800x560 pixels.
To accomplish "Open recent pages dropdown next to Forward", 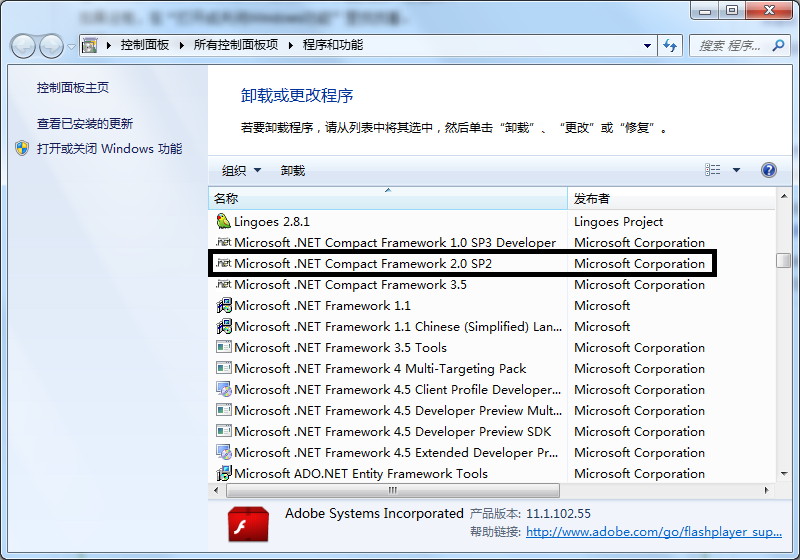I will point(71,46).
